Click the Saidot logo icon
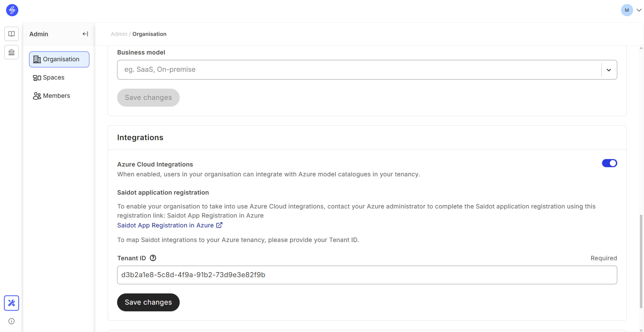The width and height of the screenshot is (644, 332). point(12,10)
